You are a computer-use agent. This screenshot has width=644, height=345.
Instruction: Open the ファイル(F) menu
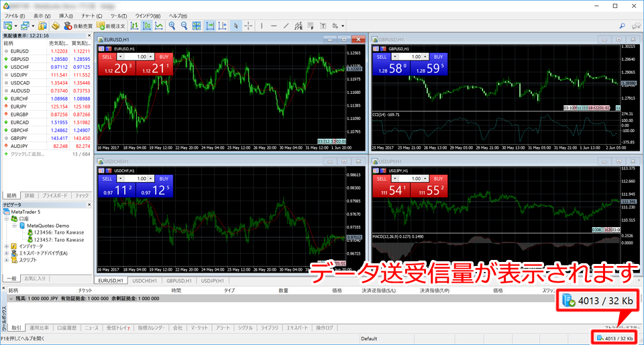coord(15,15)
